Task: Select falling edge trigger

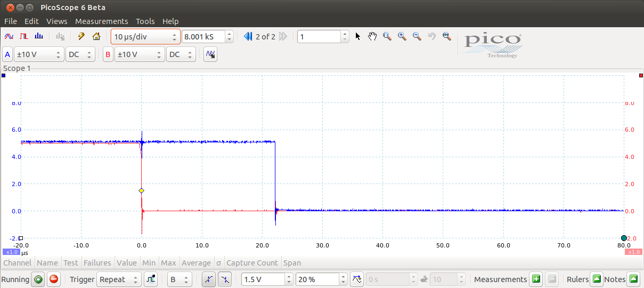Action: coord(225,279)
